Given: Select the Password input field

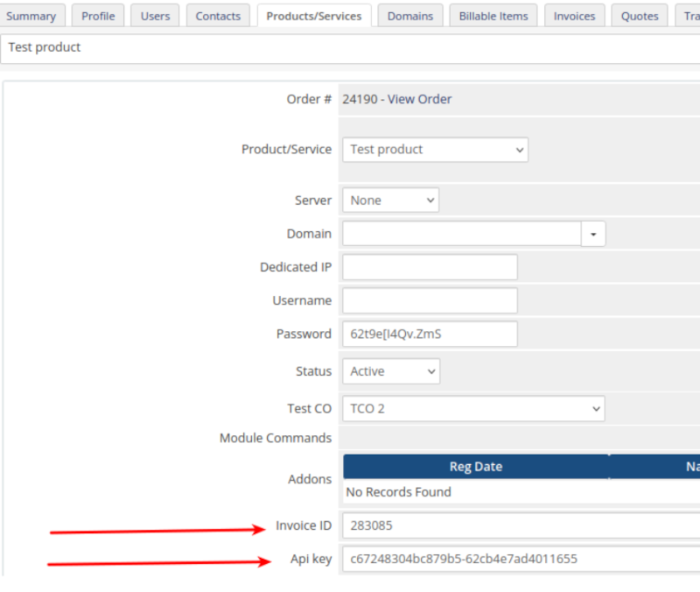Looking at the screenshot, I should tap(430, 334).
